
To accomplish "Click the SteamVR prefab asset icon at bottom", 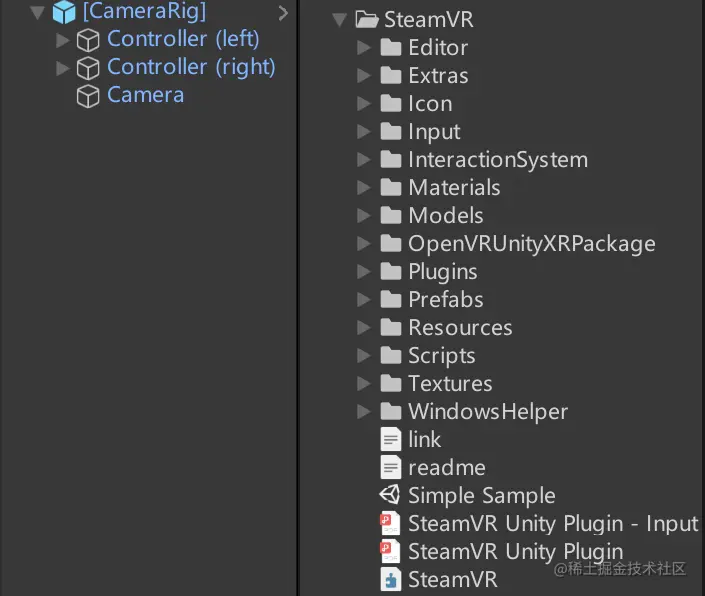I will 390,580.
